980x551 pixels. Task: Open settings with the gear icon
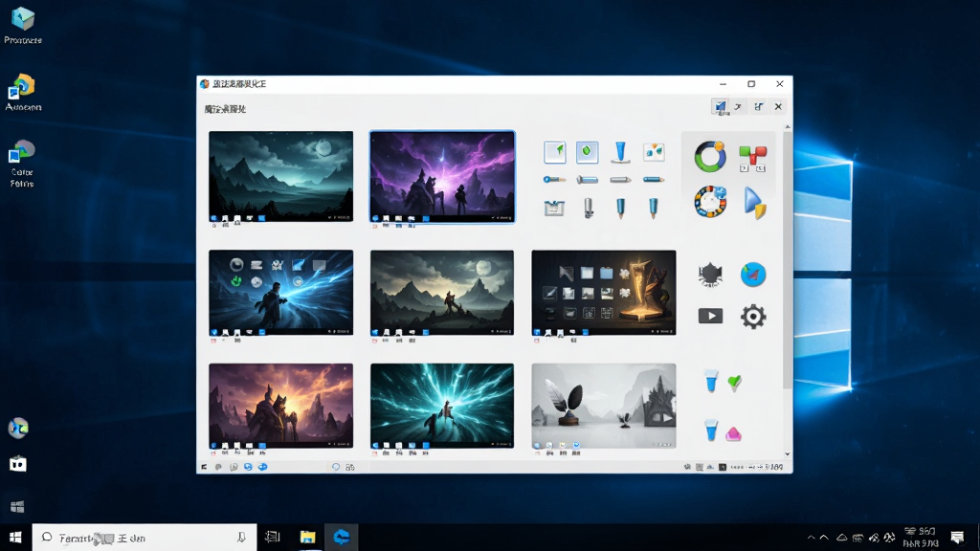coord(753,316)
